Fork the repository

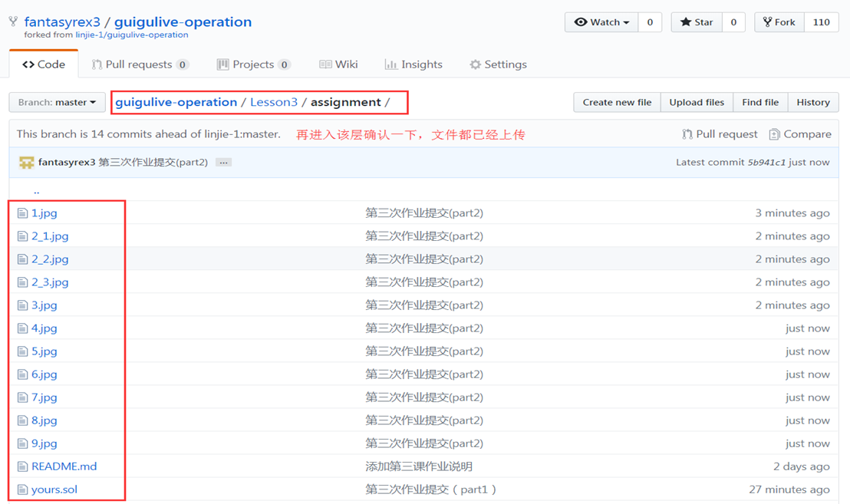779,22
